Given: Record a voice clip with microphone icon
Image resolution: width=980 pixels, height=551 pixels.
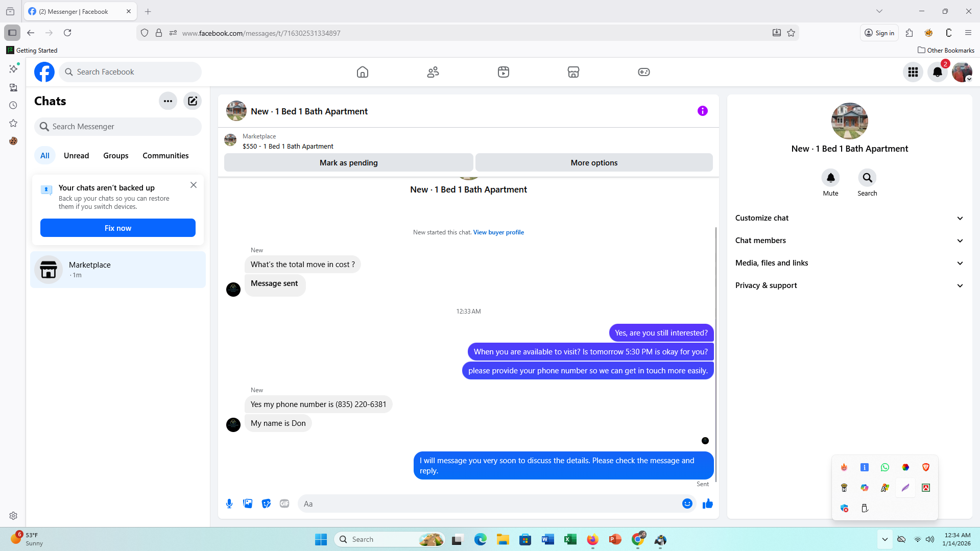Looking at the screenshot, I should point(229,504).
